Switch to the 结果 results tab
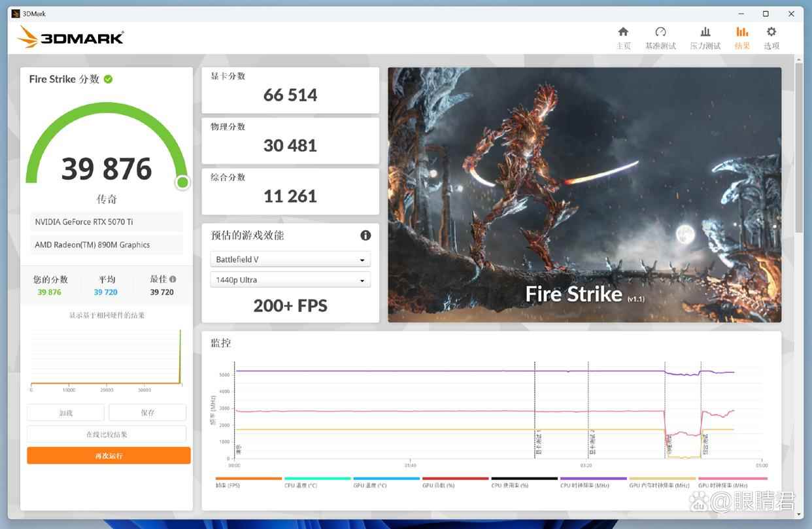The image size is (812, 529). click(x=742, y=38)
